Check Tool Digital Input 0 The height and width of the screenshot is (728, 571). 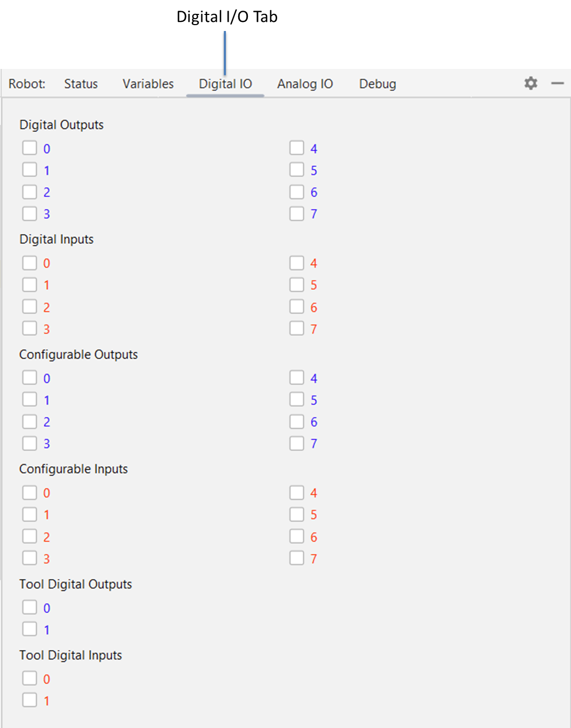[x=30, y=679]
